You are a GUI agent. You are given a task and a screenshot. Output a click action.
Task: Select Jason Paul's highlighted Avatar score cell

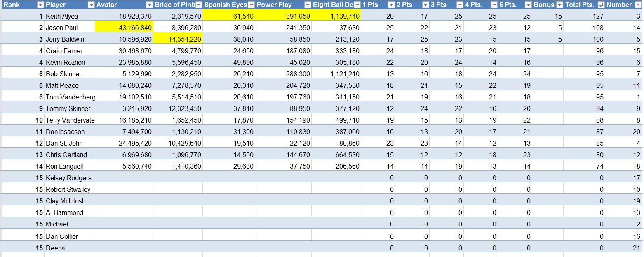tap(124, 28)
